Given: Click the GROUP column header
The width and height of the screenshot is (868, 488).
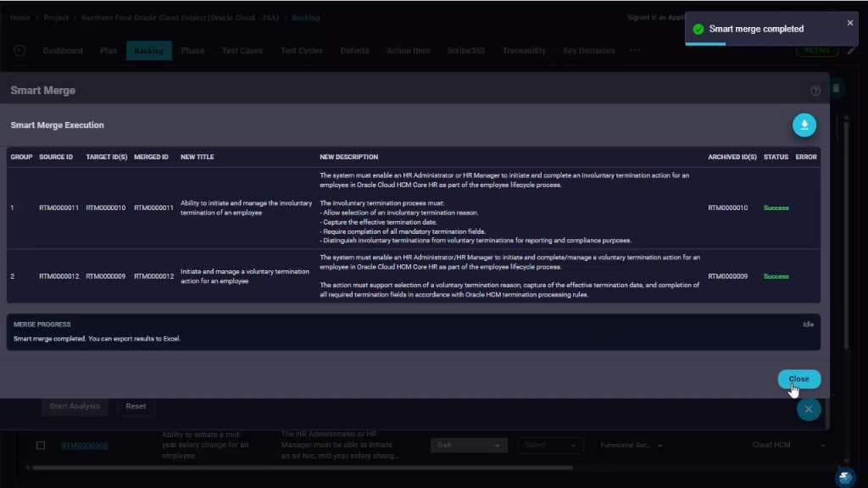Looking at the screenshot, I should point(21,157).
